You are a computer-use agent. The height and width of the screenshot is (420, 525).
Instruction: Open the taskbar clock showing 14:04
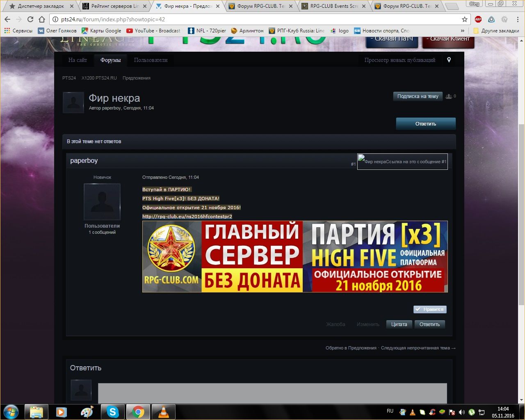point(503,412)
